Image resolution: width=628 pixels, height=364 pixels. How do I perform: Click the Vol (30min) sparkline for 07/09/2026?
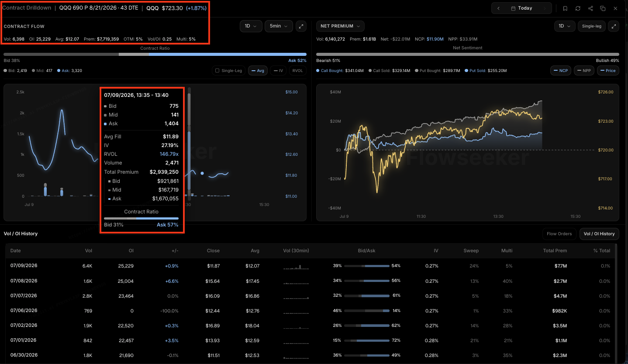coord(296,266)
